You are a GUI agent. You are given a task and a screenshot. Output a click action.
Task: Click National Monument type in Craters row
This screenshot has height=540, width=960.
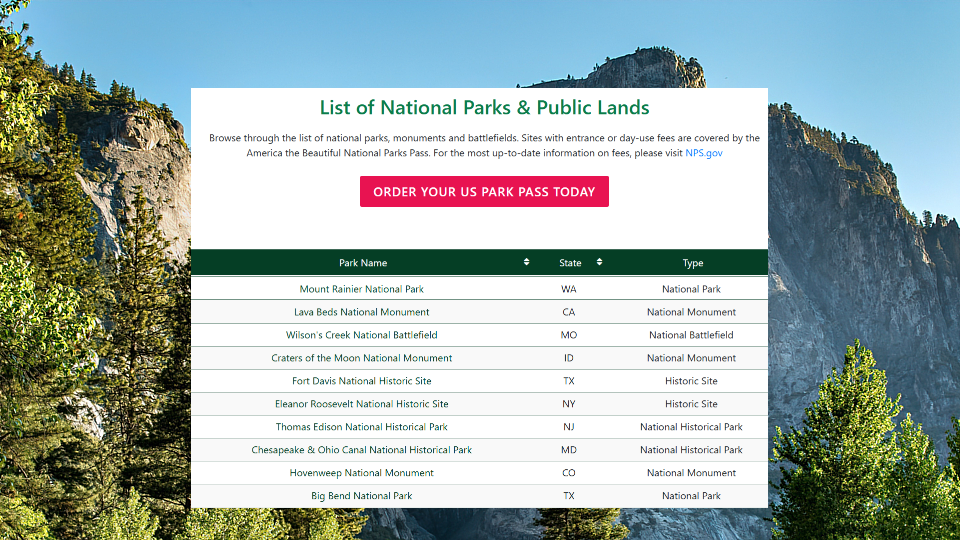(691, 358)
